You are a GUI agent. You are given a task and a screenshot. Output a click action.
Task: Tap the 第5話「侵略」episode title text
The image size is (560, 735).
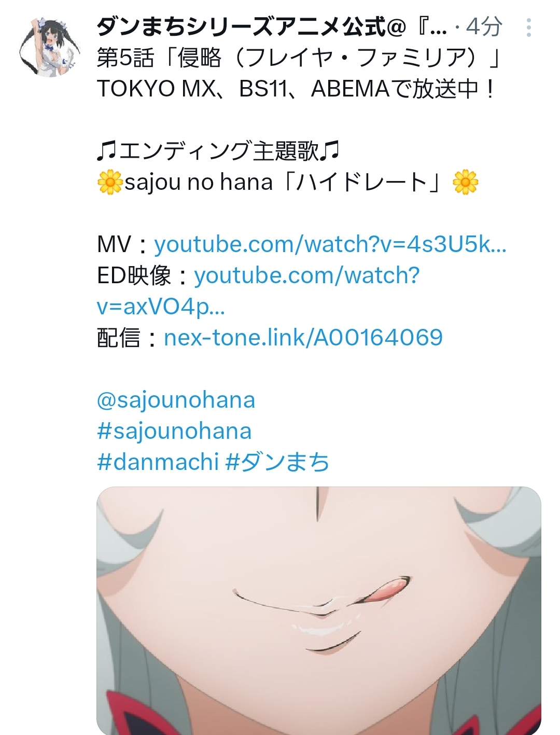click(x=299, y=58)
